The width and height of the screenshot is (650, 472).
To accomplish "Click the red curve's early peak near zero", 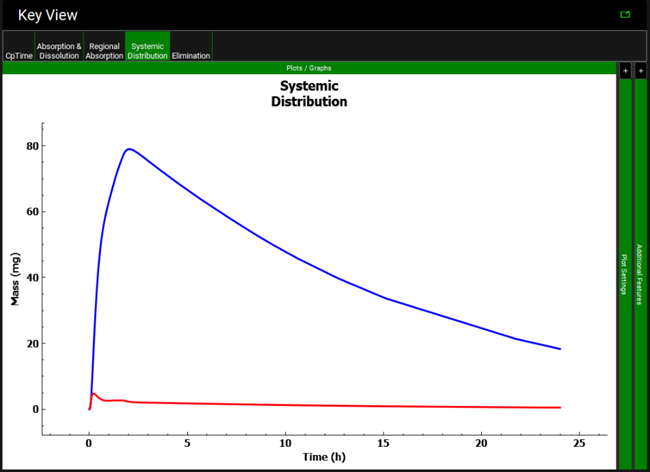I will click(x=93, y=394).
